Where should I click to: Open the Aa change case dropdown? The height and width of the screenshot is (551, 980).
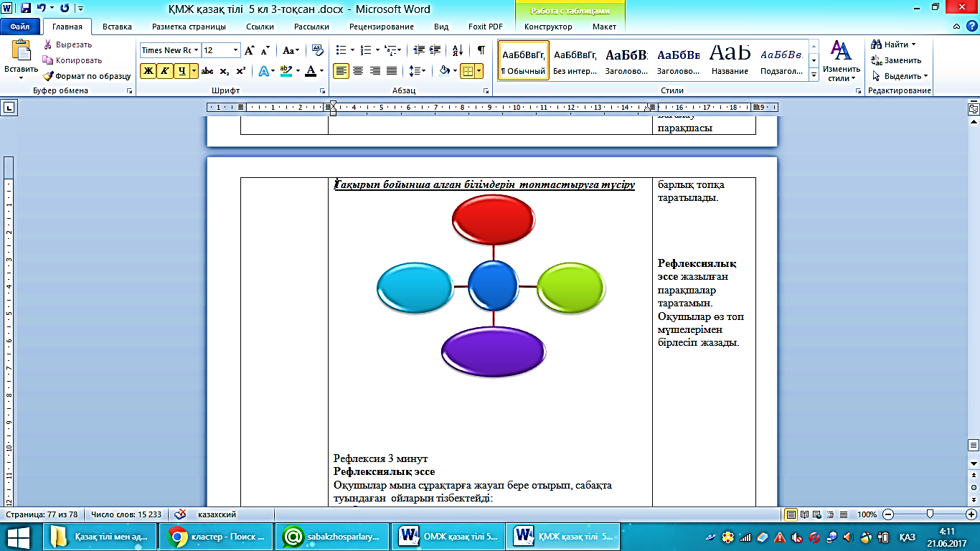coord(291,50)
